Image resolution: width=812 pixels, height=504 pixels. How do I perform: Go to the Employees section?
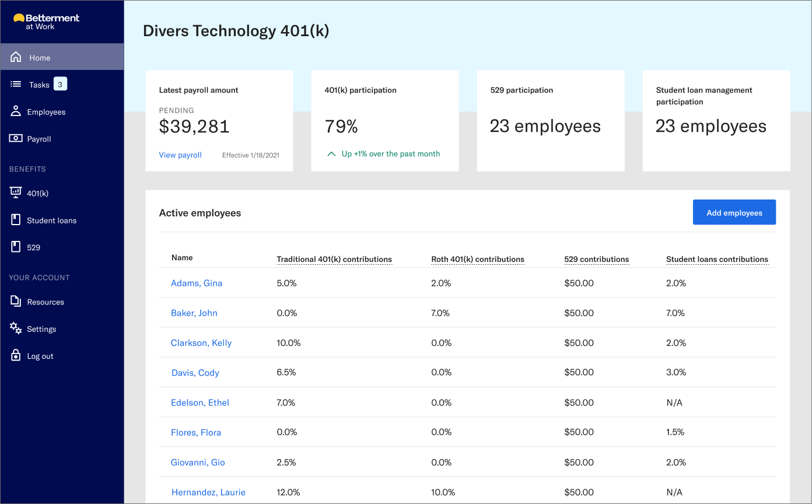point(62,111)
